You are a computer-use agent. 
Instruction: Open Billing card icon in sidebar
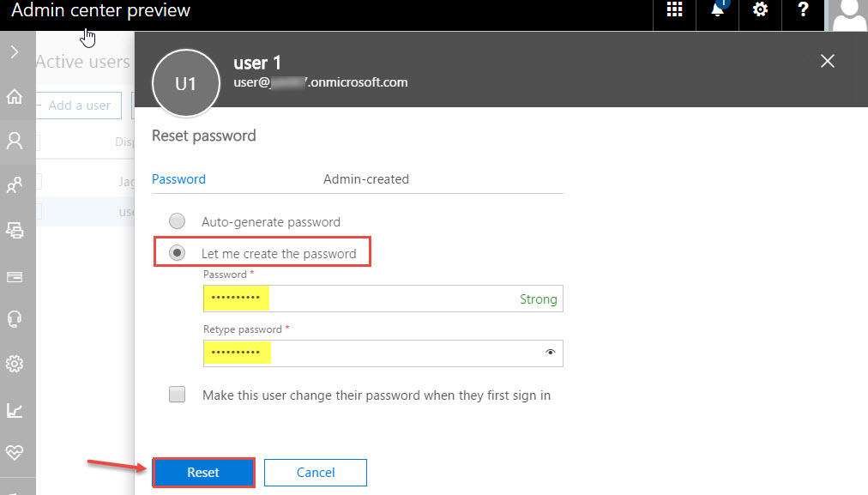coord(15,276)
